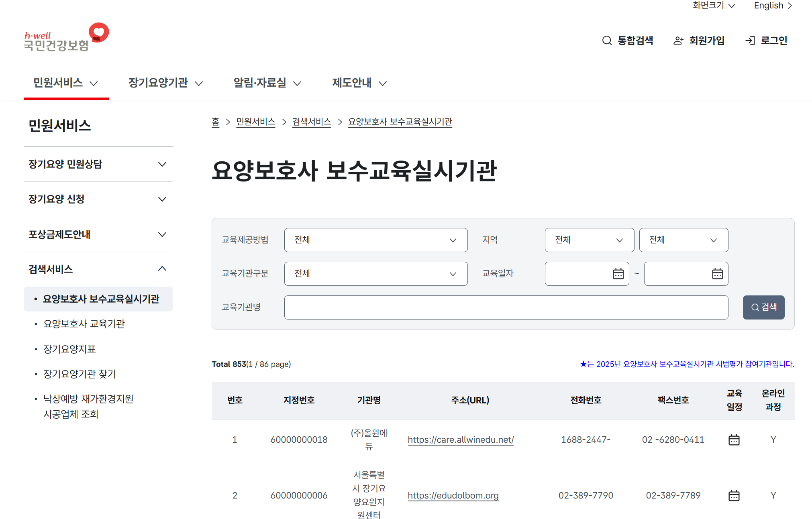
Task: Open start date calendar picker for 교육일자
Action: point(618,274)
